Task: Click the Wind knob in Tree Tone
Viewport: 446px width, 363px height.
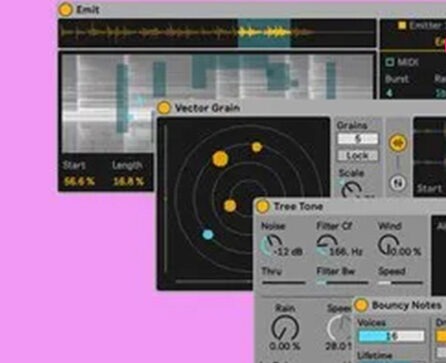Action: (x=388, y=245)
